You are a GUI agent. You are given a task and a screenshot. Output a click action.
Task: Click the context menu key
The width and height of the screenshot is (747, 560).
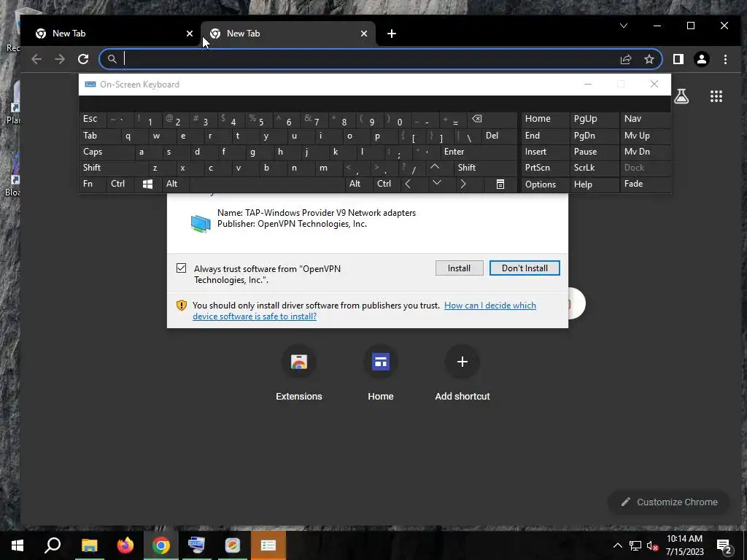(500, 184)
